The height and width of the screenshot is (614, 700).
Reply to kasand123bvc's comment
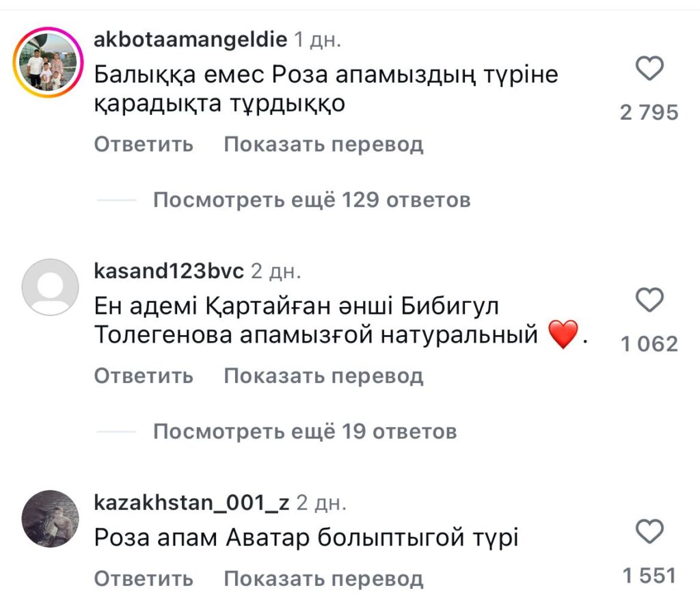coord(144,376)
